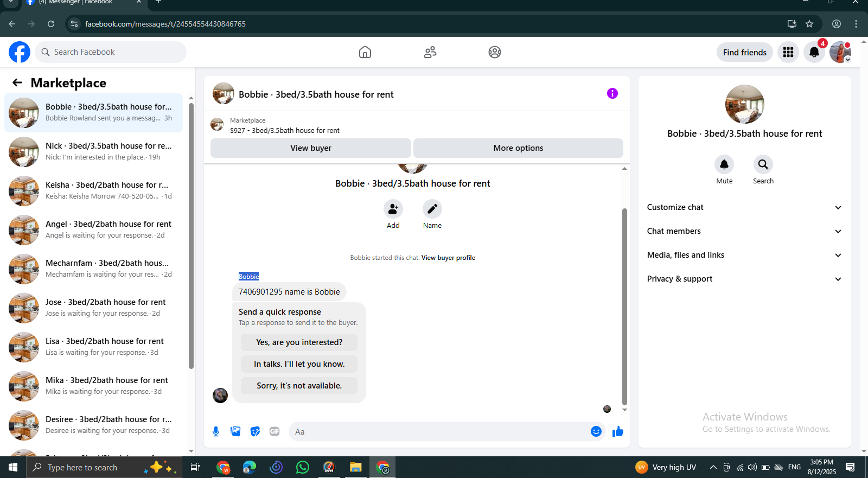The image size is (868, 478).
Task: Open Mika's 3bed/2bath conversation
Action: (x=93, y=386)
